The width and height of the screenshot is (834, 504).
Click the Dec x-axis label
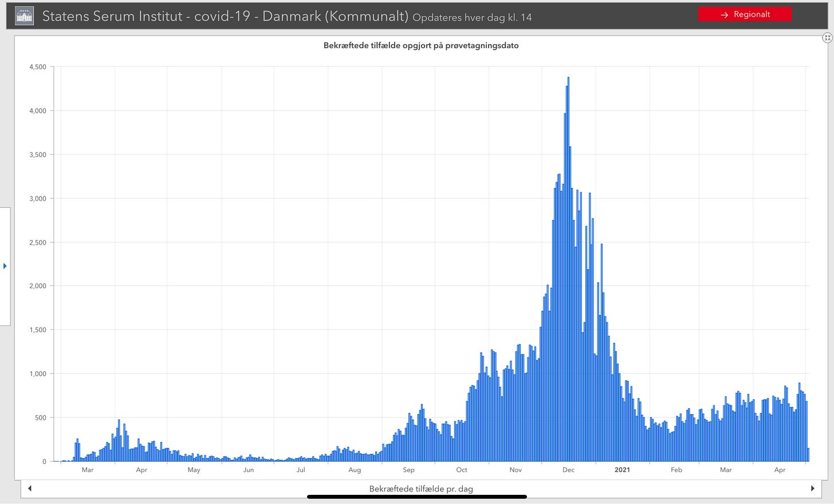coord(568,470)
